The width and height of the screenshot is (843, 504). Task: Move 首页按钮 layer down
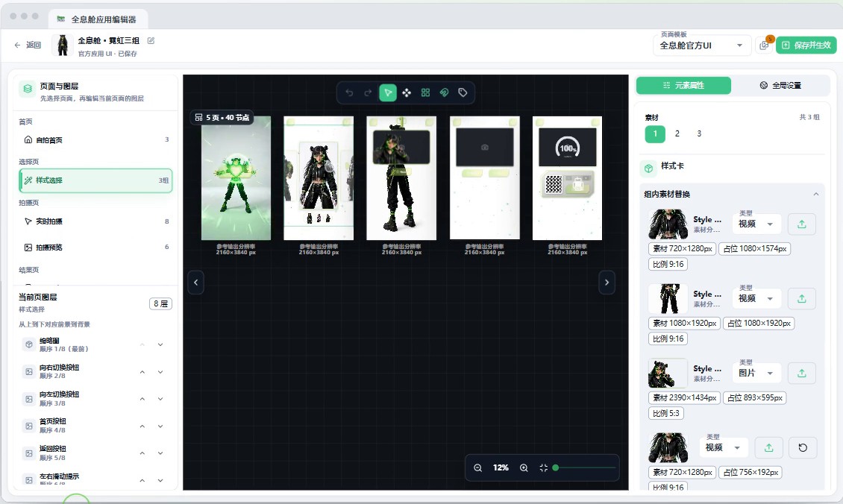160,426
